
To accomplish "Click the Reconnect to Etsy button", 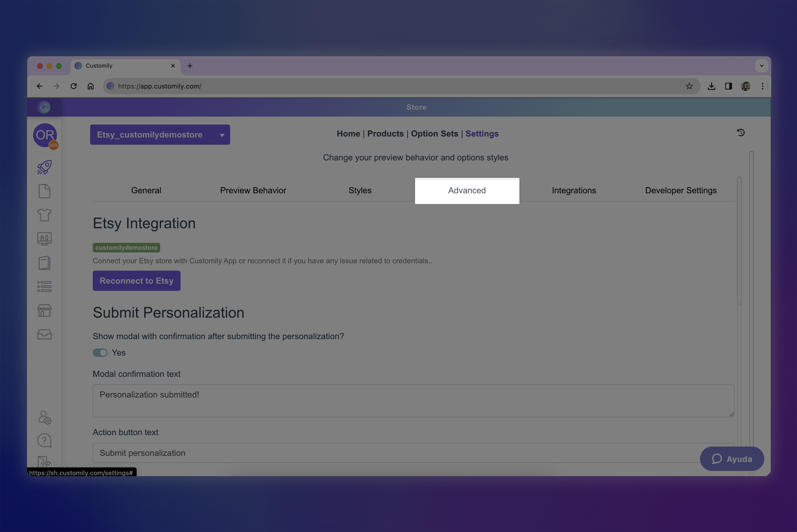I will (136, 281).
